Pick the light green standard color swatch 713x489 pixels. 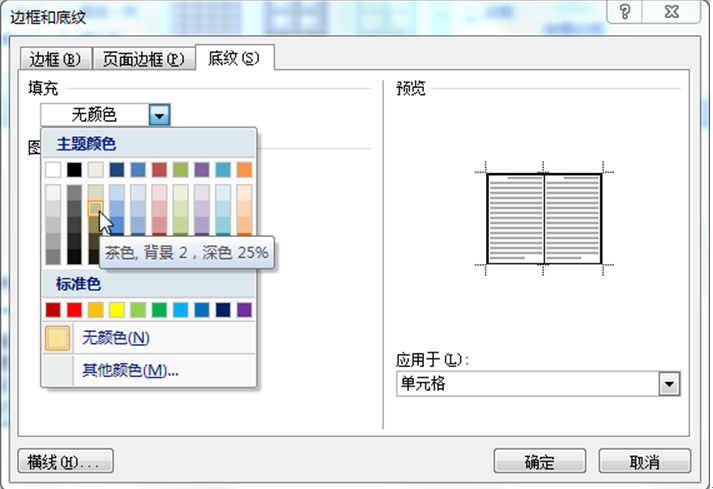click(138, 310)
